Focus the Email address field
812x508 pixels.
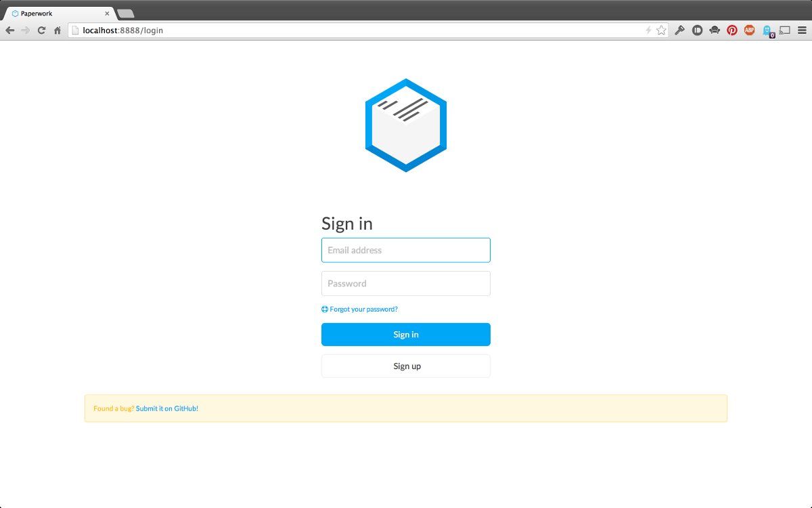point(406,250)
